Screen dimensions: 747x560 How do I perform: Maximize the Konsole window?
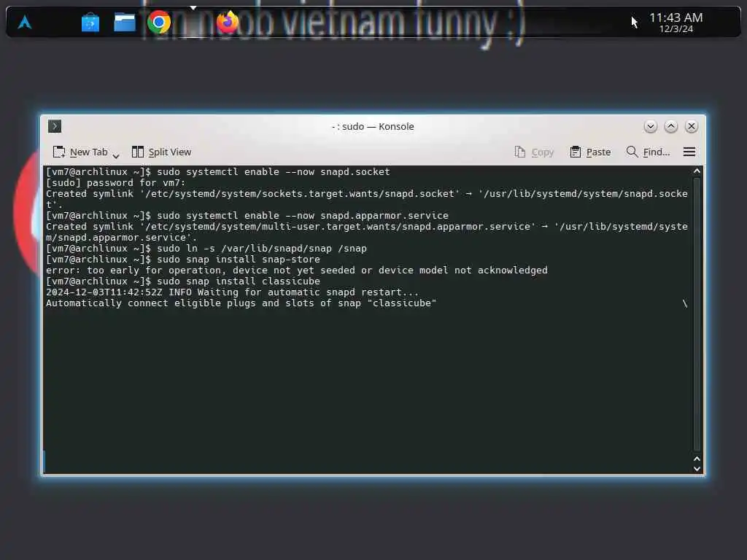click(671, 126)
